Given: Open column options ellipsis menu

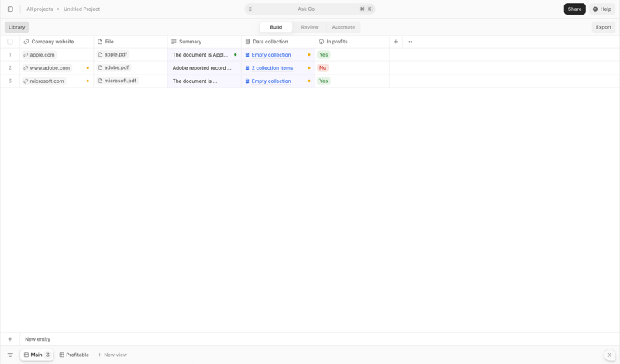Looking at the screenshot, I should coord(410,42).
